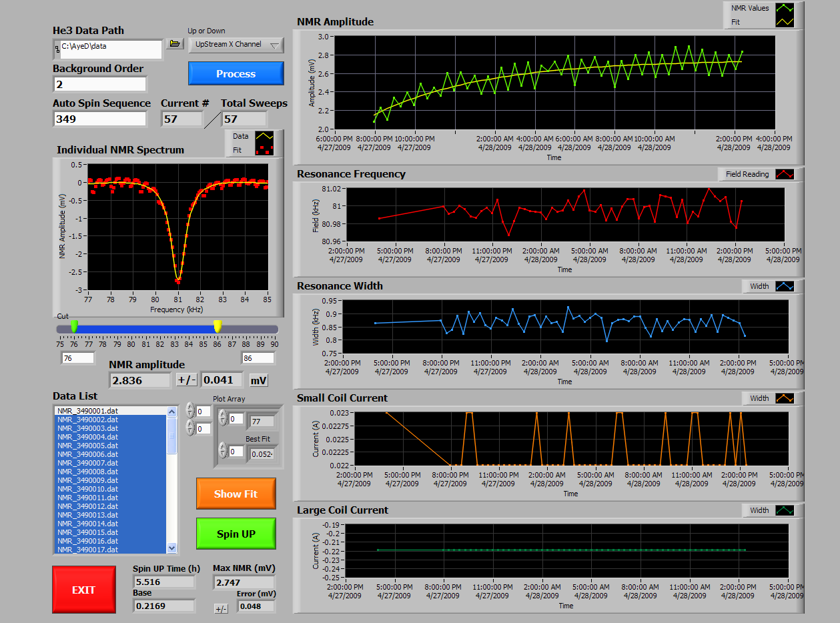Click the Error (mV) value 0.048
Screen dimensions: 840x623
coord(256,606)
